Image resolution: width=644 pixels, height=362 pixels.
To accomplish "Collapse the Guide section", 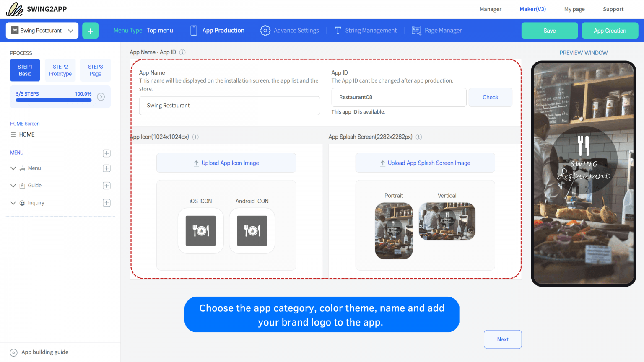I will coord(13,185).
